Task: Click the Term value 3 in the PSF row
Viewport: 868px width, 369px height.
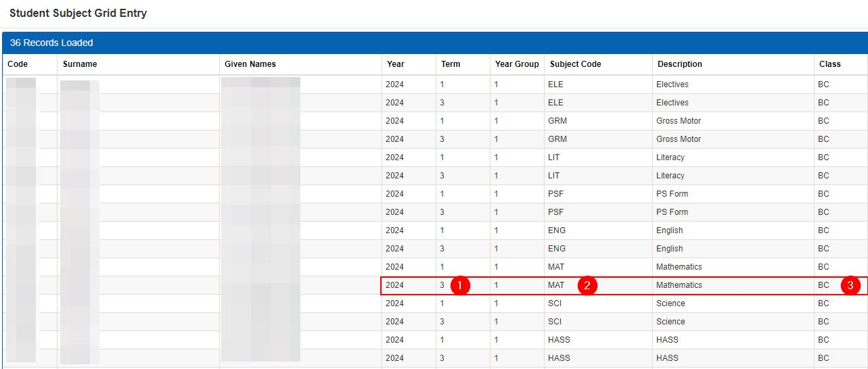Action: point(442,212)
